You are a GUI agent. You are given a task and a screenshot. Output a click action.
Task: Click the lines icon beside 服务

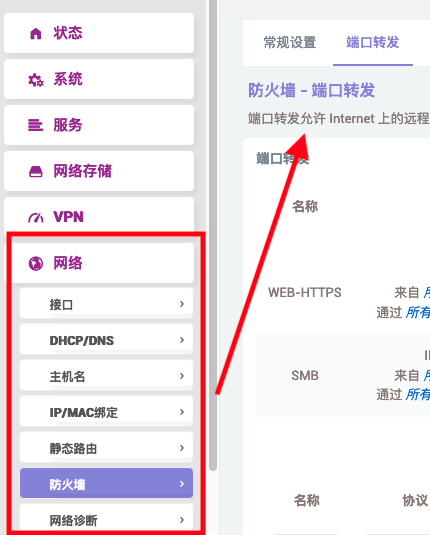[x=35, y=125]
